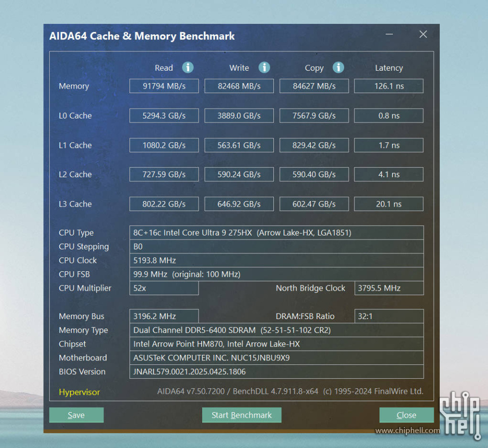Click the Motherboard row label
488x448 pixels.
click(83, 358)
